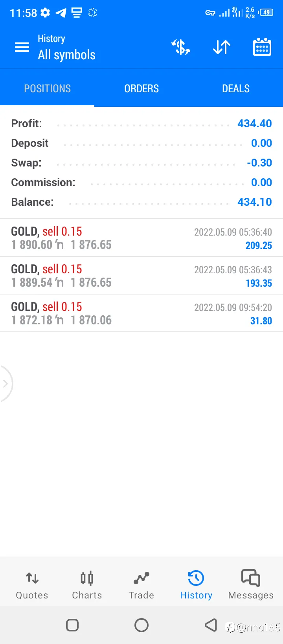Open GOLD position closed at 1 870.06
The image size is (283, 644).
click(141, 313)
